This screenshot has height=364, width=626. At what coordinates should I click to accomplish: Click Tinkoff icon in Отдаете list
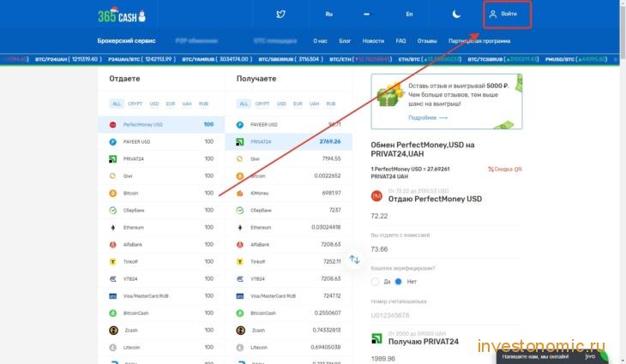click(x=113, y=262)
